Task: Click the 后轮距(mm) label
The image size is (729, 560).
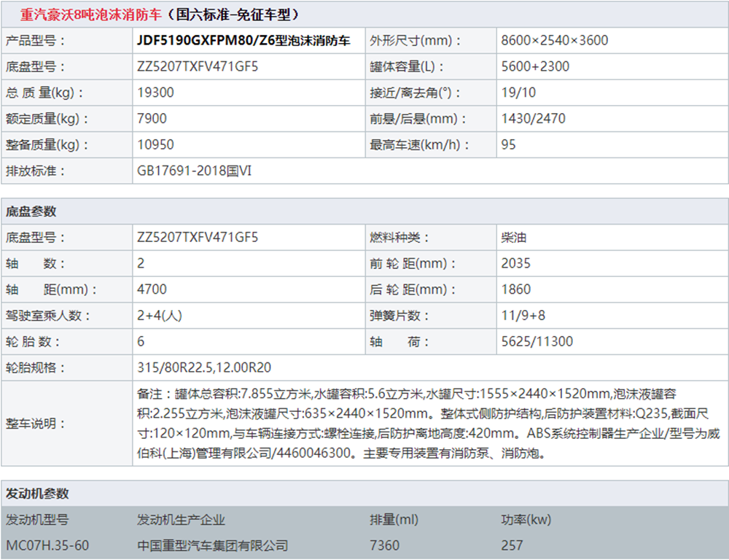Action: click(412, 289)
